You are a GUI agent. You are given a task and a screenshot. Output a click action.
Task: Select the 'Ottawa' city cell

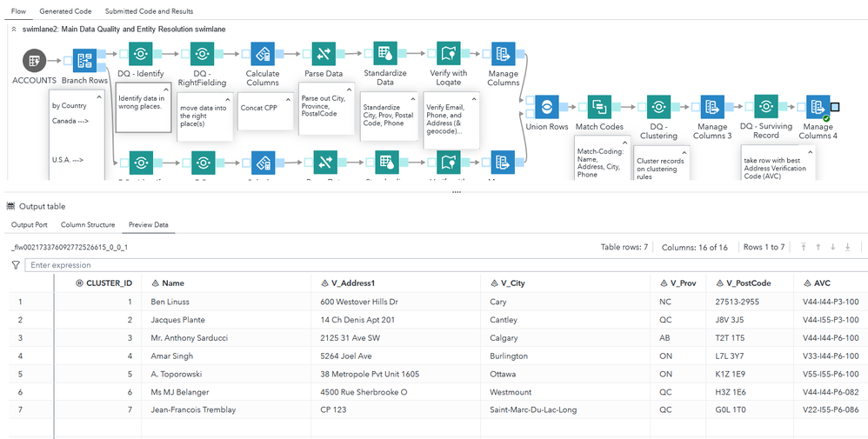565,374
